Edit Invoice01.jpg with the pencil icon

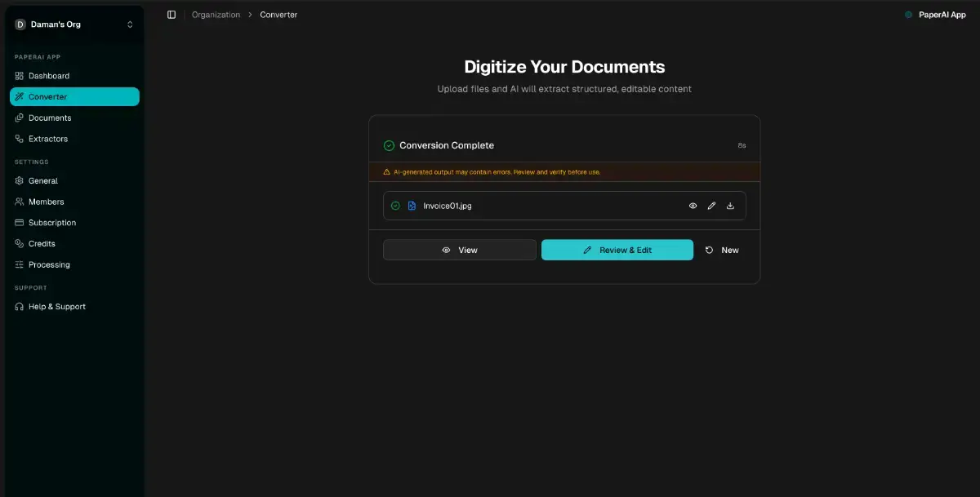point(711,206)
